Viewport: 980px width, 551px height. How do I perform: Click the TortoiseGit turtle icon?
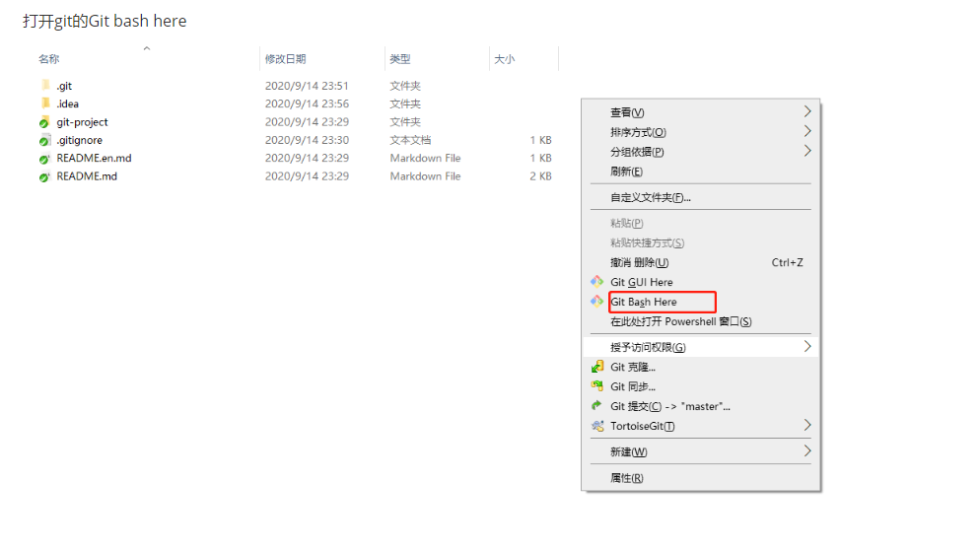pyautogui.click(x=597, y=426)
